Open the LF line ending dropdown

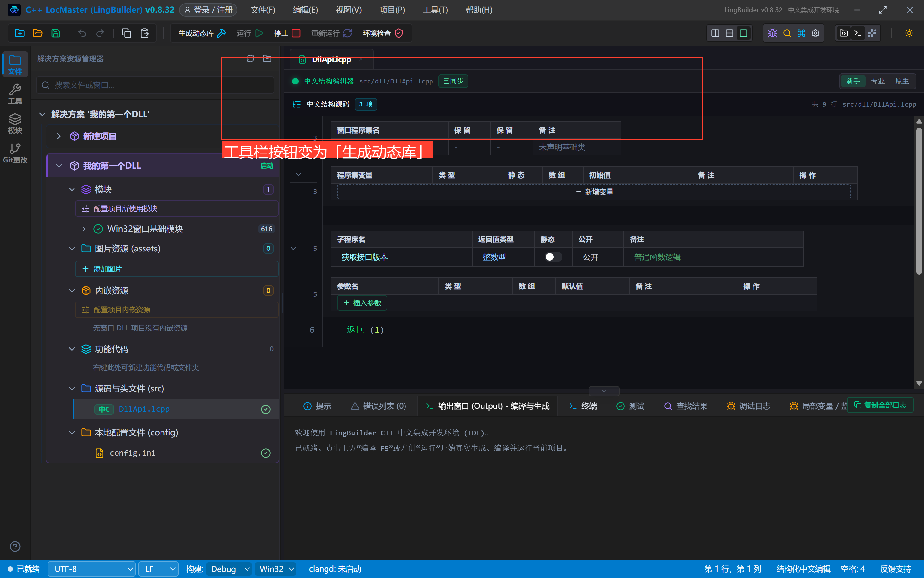tap(158, 569)
